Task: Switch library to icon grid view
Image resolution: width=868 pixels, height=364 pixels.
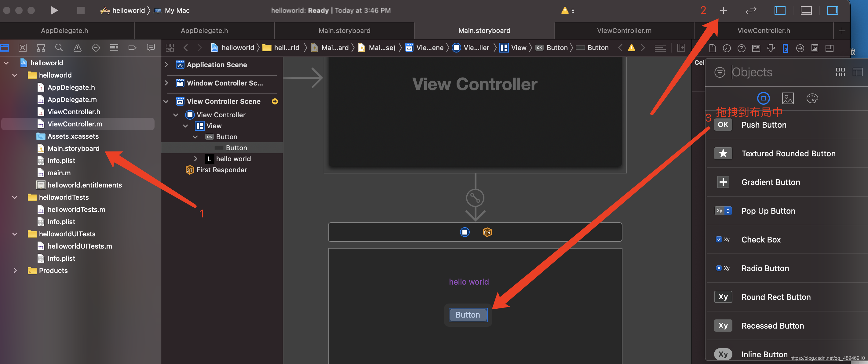Action: tap(841, 72)
